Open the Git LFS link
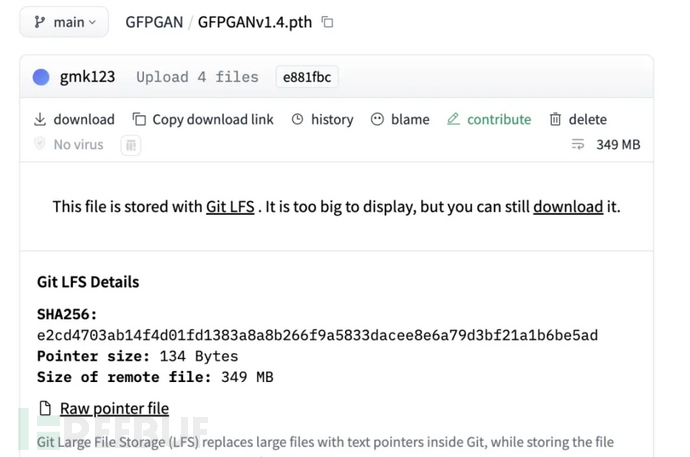This screenshot has width=690, height=457. click(230, 207)
